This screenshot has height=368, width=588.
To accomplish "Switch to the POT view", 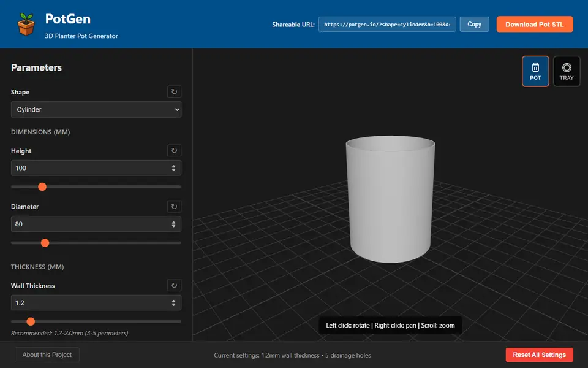I will click(x=535, y=71).
